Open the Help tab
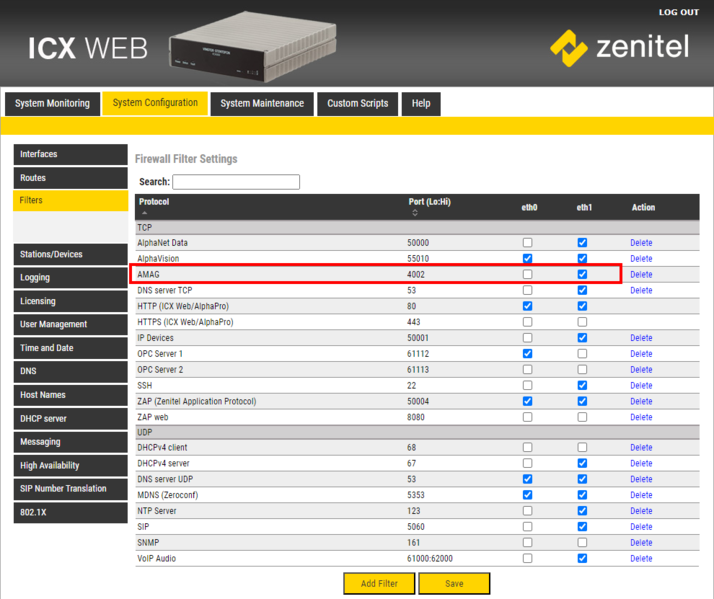Screen dimensions: 714x599 click(x=421, y=103)
